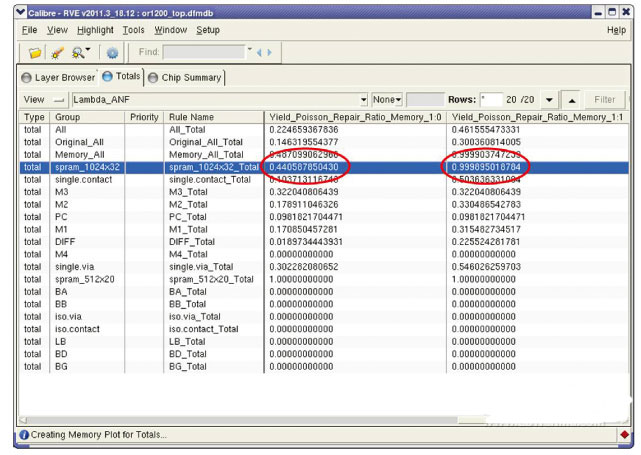This screenshot has height=455, width=641.
Task: Click Yield_Poisson_Repair_Ratio_Memory_1:0 column header
Action: pyautogui.click(x=355, y=117)
